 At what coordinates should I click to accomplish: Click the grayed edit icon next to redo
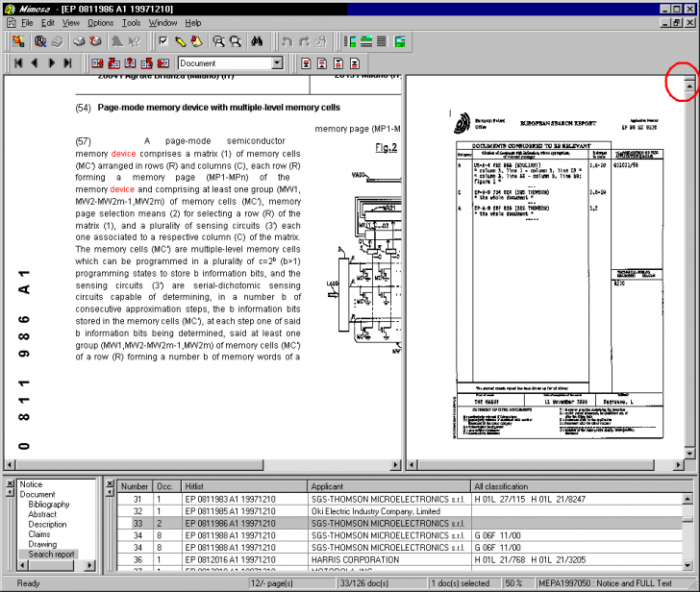click(320, 41)
